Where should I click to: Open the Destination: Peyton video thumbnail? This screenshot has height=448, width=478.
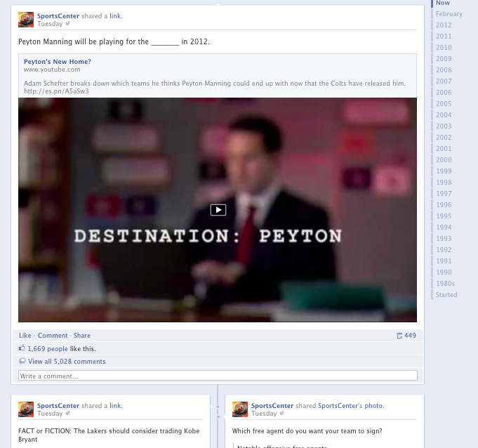coord(218,210)
